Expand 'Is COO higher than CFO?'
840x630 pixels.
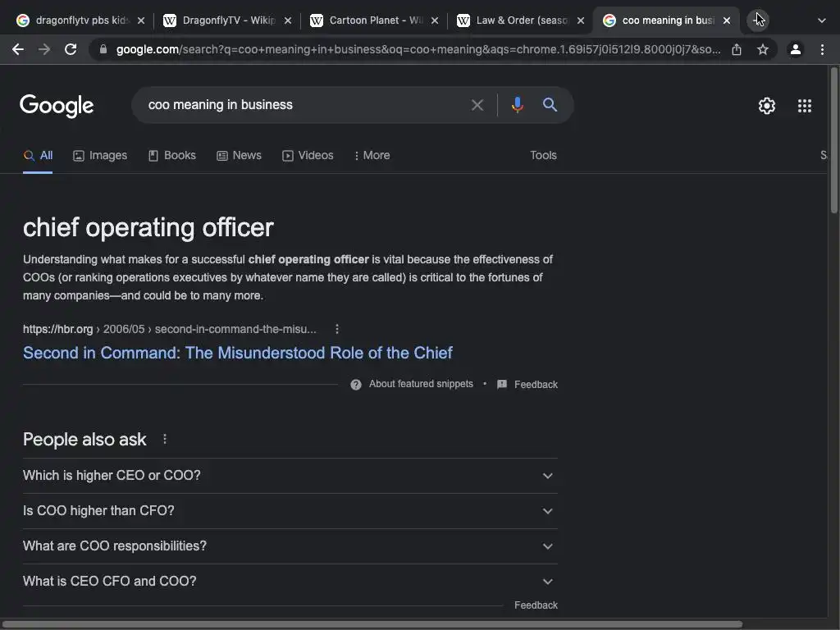coord(290,511)
